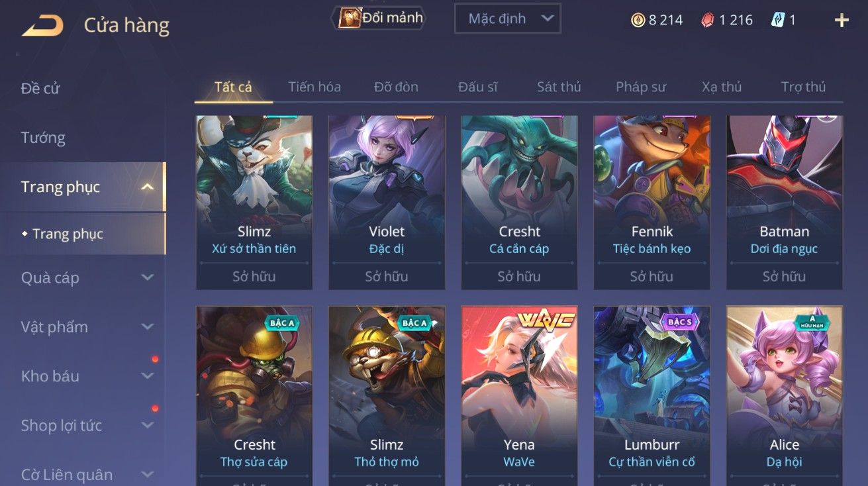The image size is (868, 486).
Task: Go to Đề cử in sidebar
Action: (40, 88)
